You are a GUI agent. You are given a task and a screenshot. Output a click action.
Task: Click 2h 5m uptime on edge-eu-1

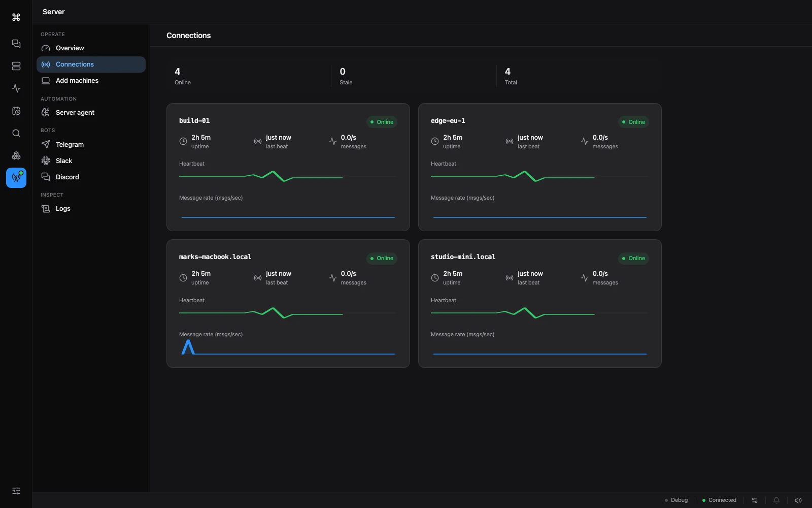click(453, 142)
